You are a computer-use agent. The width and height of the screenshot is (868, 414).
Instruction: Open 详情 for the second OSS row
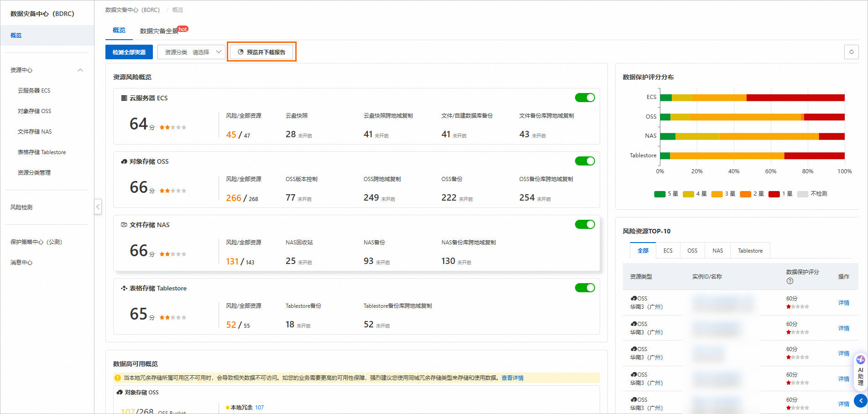click(x=844, y=328)
